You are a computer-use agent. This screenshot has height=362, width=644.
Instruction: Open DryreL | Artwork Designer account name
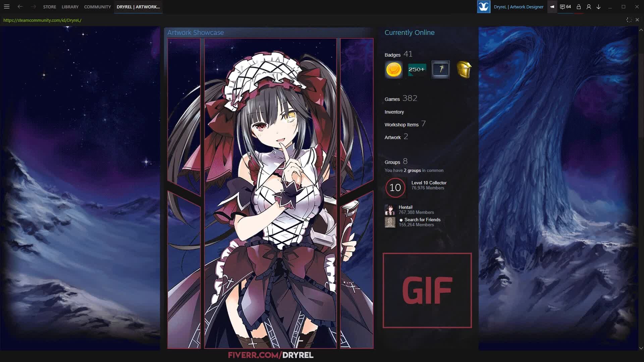tap(519, 7)
